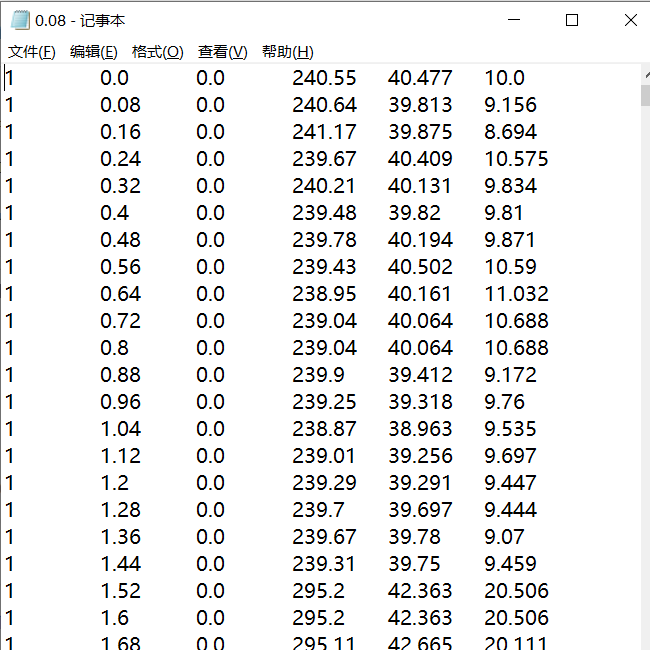Click the value 0.08 in second row

pos(120,105)
